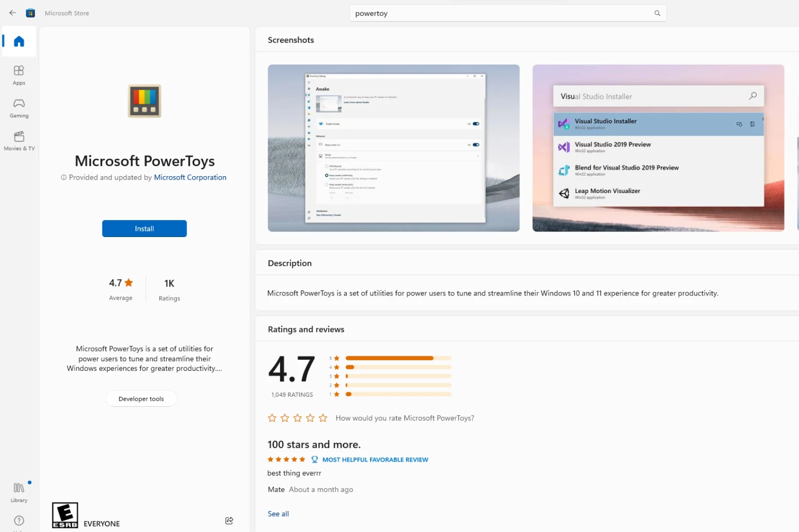799x532 pixels.
Task: Click the ESRB Everyone rating badge
Action: point(65,515)
